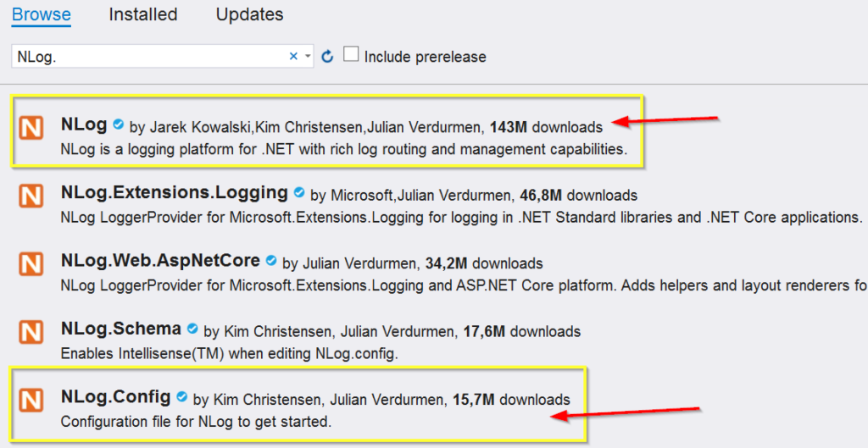Clear the search text with X icon
The height and width of the screenshot is (448, 868).
coord(293,57)
